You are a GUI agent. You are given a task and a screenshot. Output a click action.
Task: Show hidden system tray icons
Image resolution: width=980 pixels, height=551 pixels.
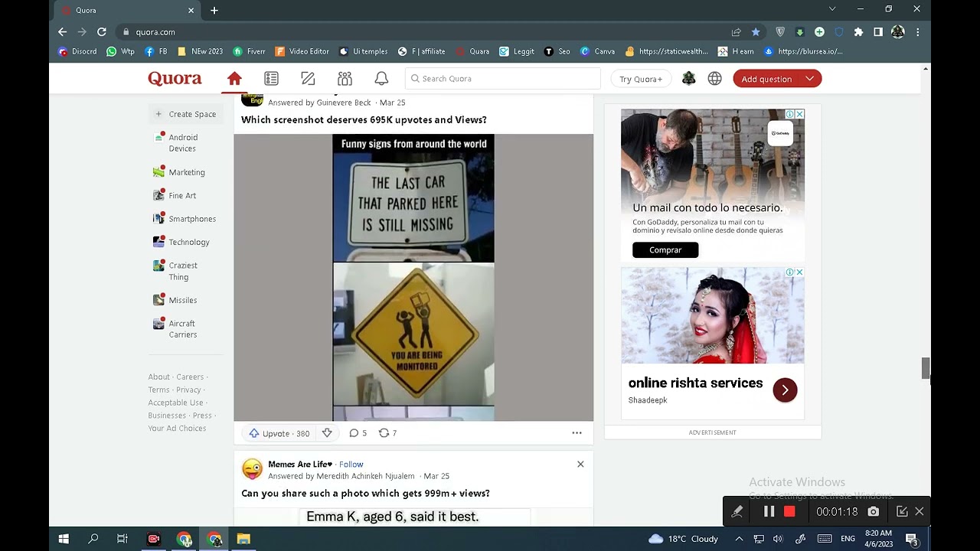pos(739,539)
